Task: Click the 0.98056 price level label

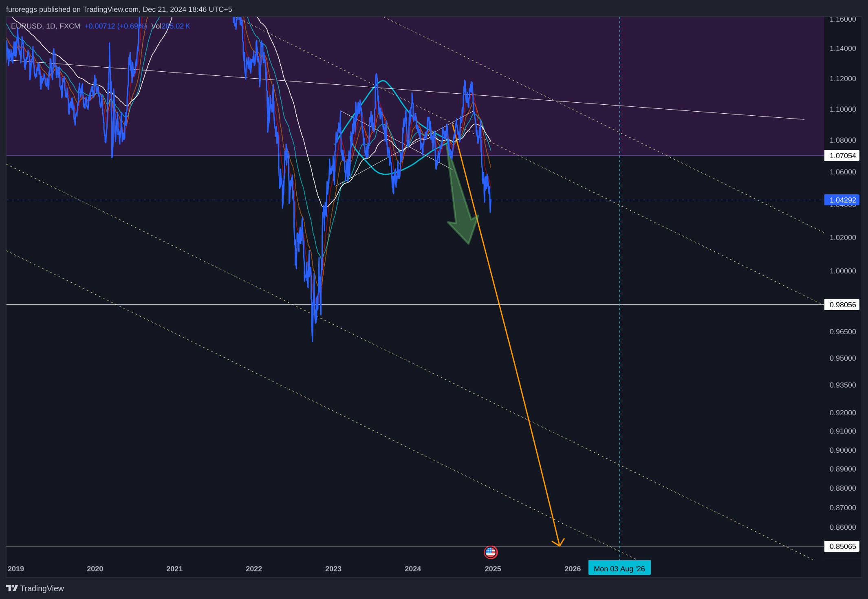Action: (842, 305)
